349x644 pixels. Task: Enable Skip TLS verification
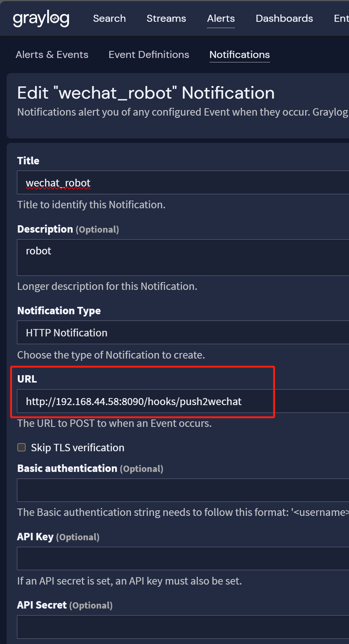coord(21,447)
